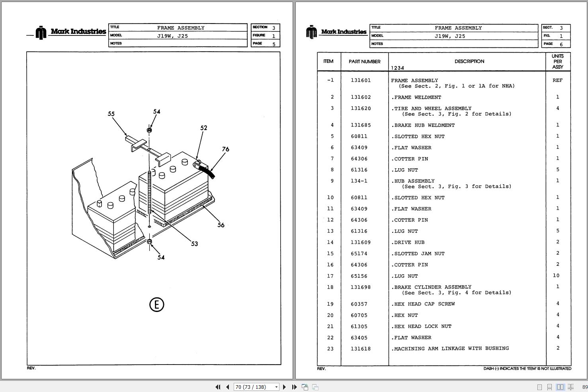Go to the next page
Screen dimensions: 588x392
[284, 387]
